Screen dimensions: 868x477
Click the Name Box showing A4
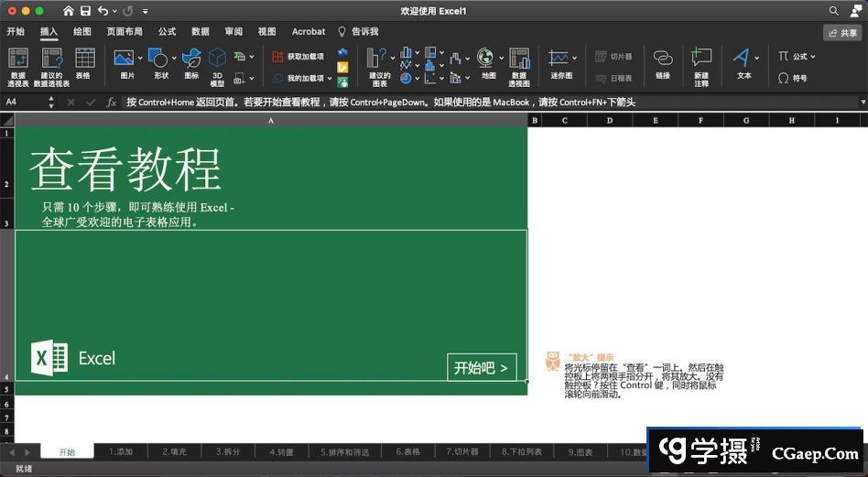pyautogui.click(x=22, y=103)
